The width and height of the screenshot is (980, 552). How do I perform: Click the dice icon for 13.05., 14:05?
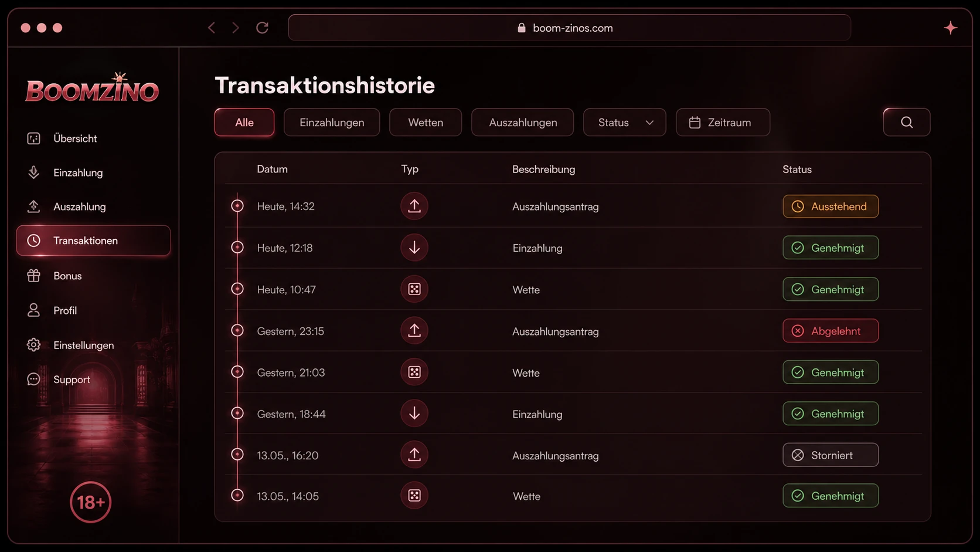pyautogui.click(x=414, y=496)
